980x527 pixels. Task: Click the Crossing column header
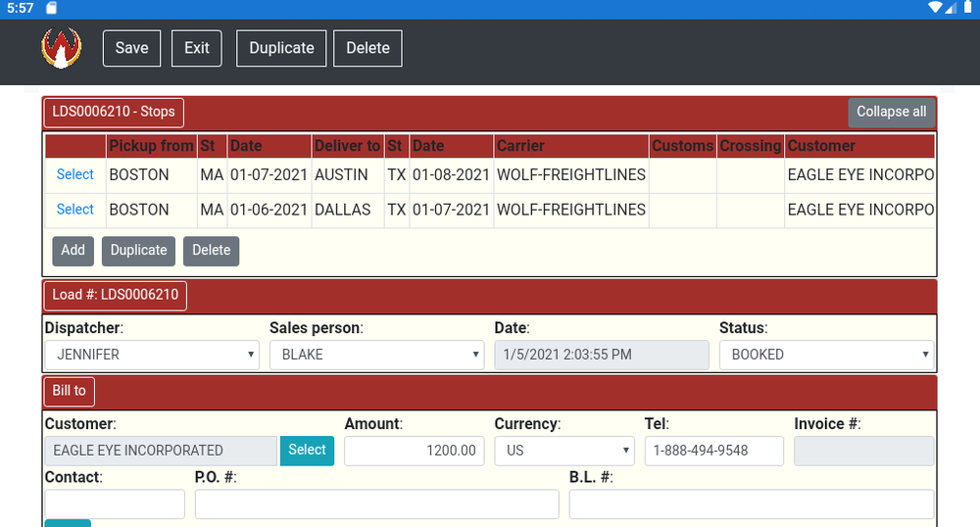coord(751,146)
